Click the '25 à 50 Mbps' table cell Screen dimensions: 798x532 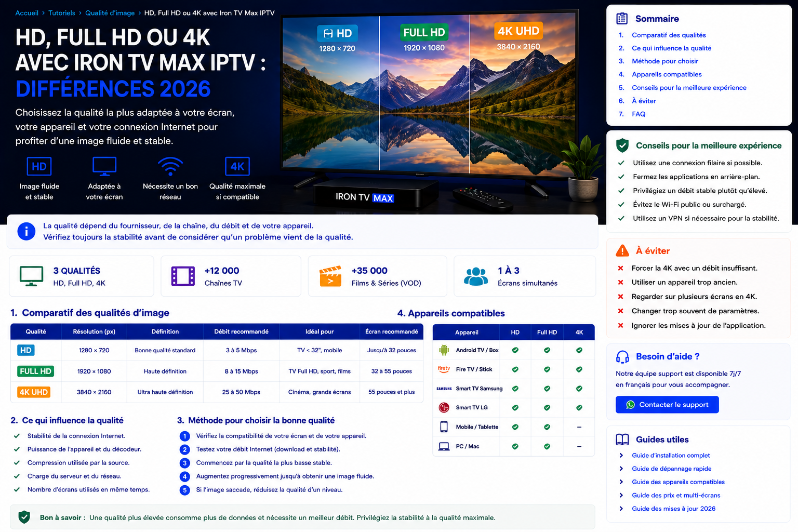tap(241, 392)
